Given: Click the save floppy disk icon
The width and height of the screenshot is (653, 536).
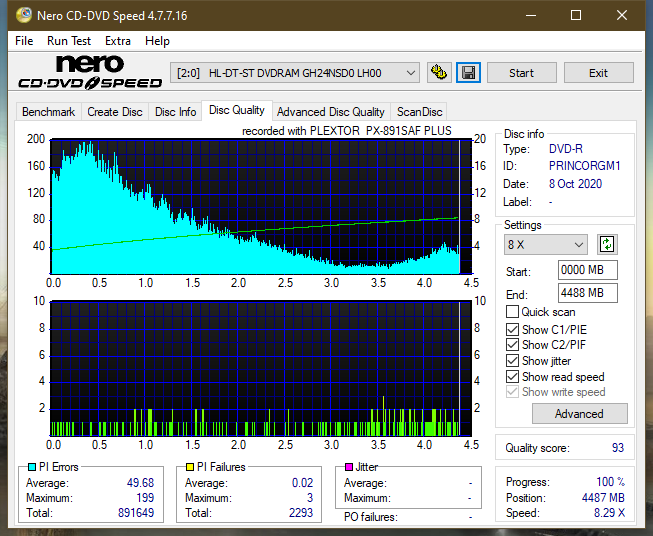Looking at the screenshot, I should (468, 73).
